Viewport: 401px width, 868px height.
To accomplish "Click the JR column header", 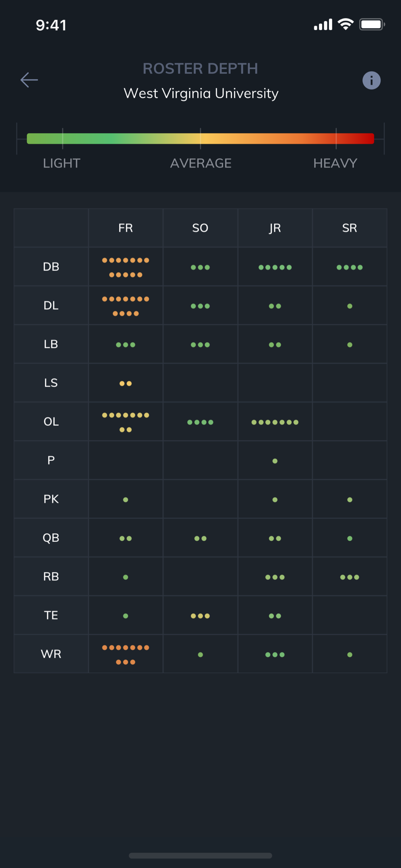I will tap(275, 228).
